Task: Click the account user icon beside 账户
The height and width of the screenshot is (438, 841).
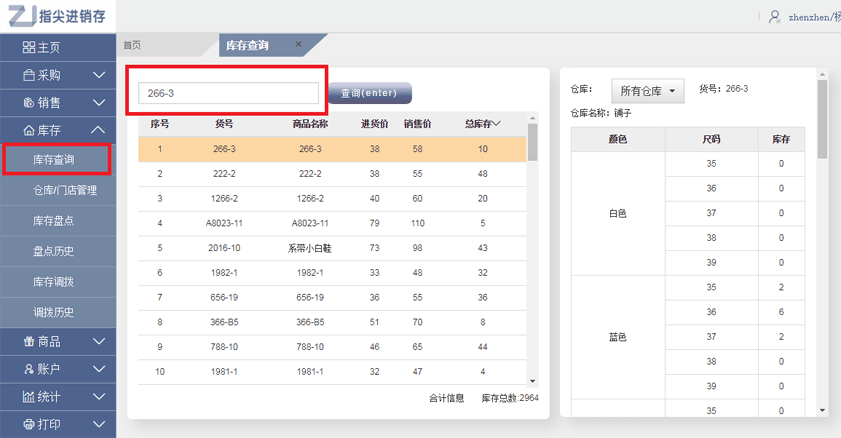Action: (29, 369)
